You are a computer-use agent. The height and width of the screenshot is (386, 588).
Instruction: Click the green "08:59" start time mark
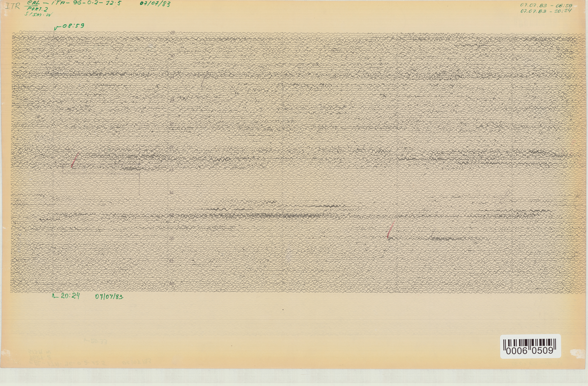69,26
